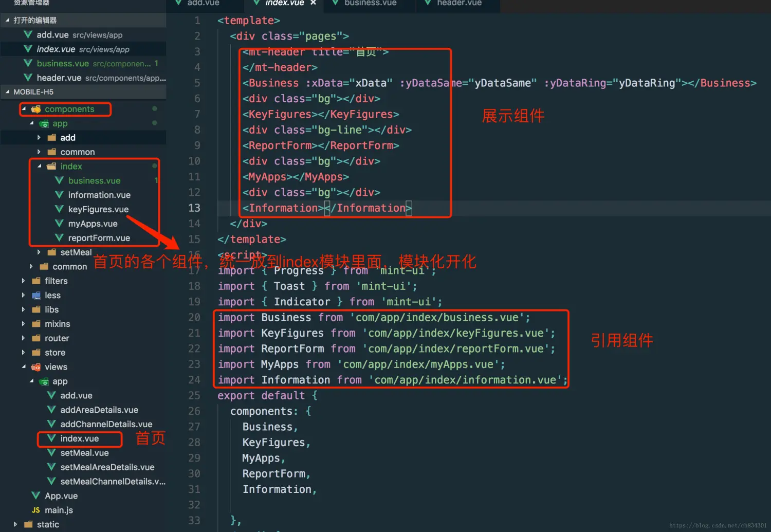Click the folder icon of filters
The width and height of the screenshot is (771, 532).
[x=36, y=281]
